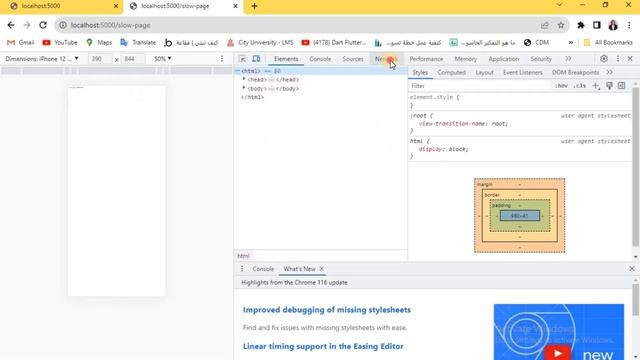Screen dimensions: 640x360
Task: Show more DevTools panel tabs
Action: tap(568, 59)
